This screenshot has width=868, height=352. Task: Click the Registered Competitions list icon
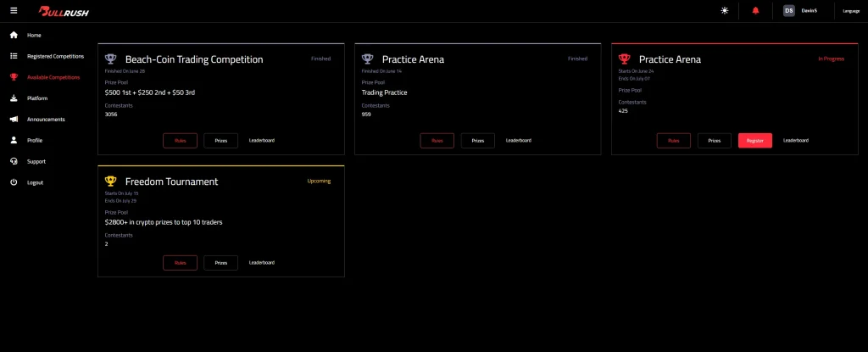point(14,56)
